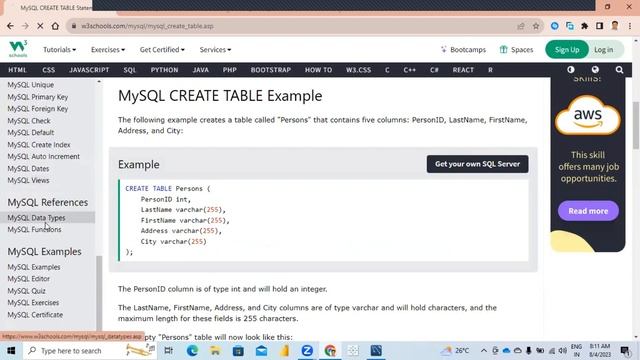Open the Bootcamps link
Image resolution: width=640 pixels, height=360 pixels.
tap(463, 50)
